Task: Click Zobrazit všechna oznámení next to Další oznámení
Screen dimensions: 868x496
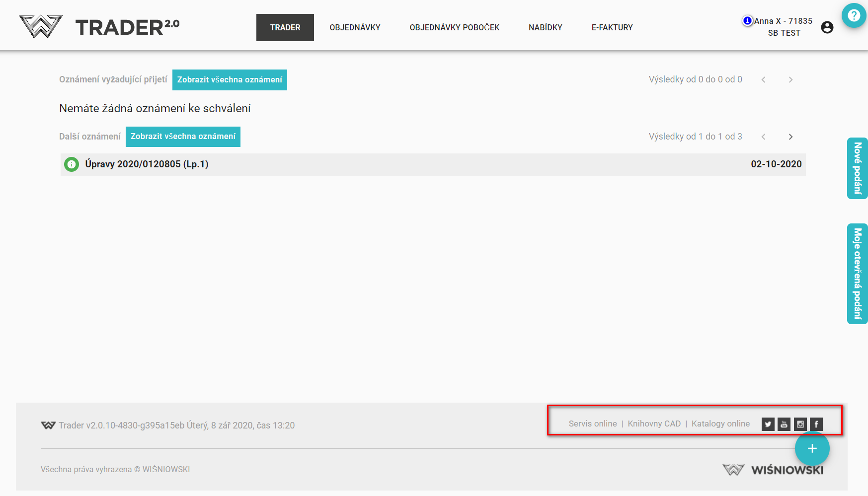Action: click(183, 137)
